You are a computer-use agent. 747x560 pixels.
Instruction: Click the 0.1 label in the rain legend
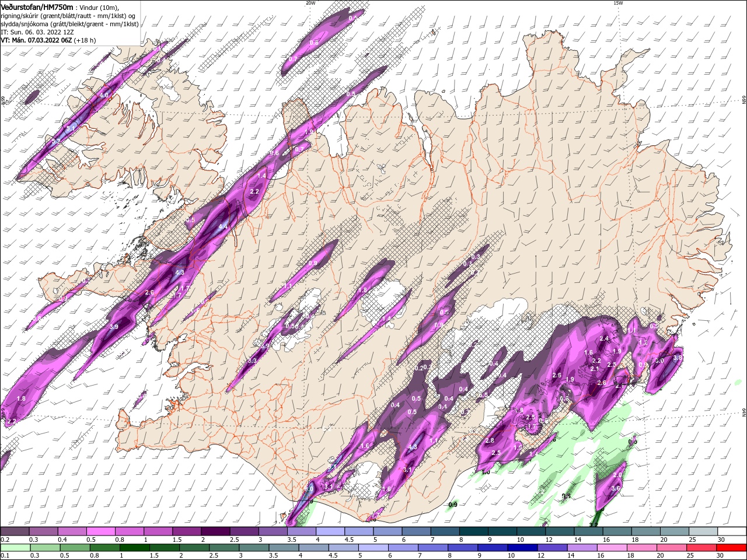tap(5, 556)
